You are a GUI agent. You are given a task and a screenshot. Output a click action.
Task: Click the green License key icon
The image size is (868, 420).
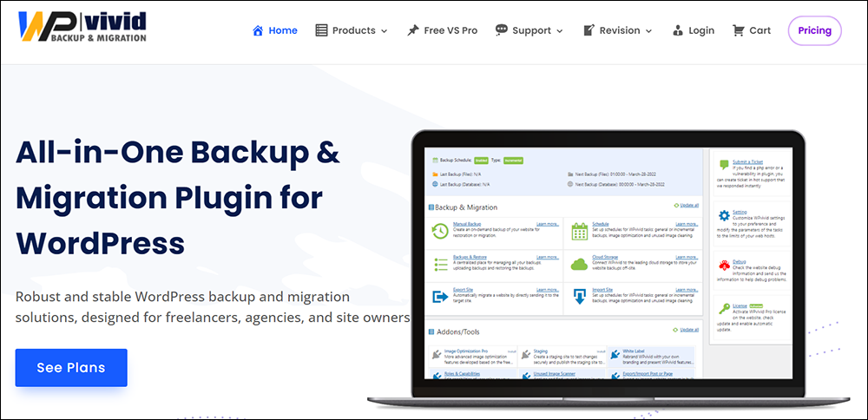click(x=724, y=309)
